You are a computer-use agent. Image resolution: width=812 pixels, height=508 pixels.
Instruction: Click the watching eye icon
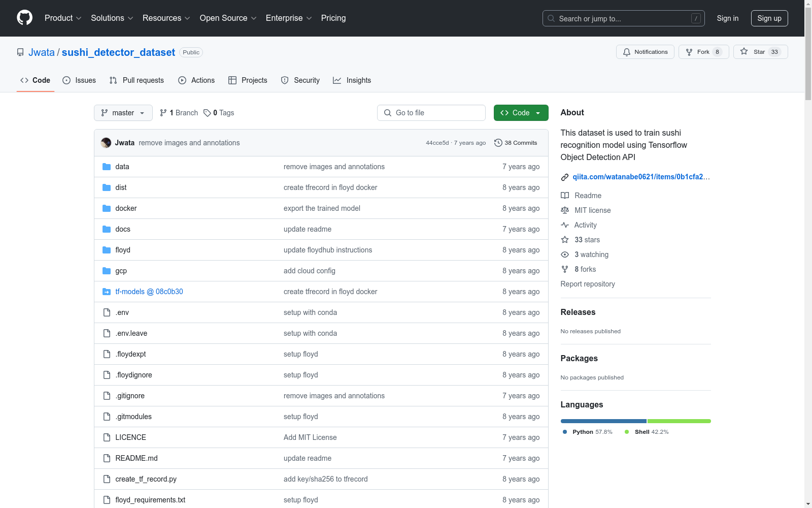tap(565, 255)
